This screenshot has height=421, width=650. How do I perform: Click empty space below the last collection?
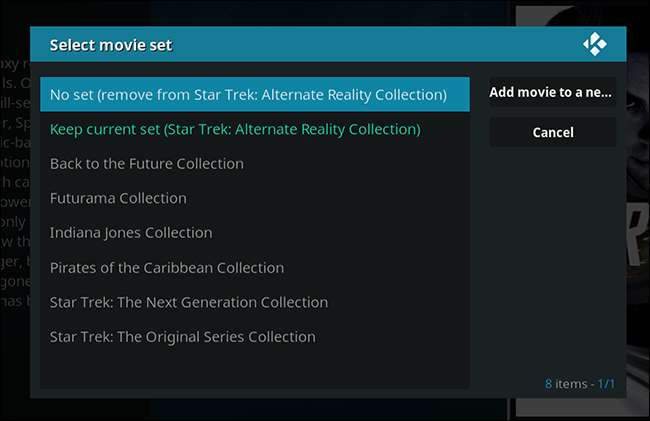(255, 371)
